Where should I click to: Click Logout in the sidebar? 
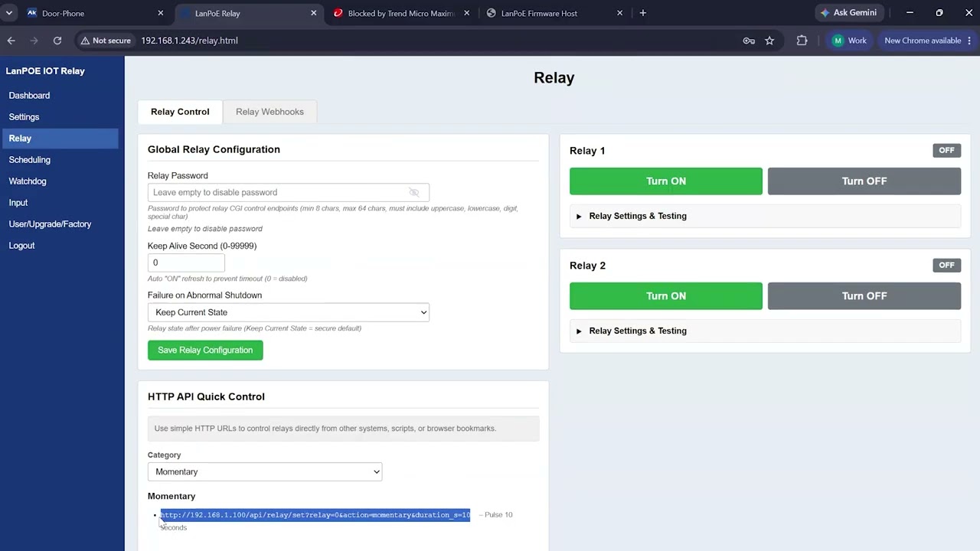tap(21, 246)
